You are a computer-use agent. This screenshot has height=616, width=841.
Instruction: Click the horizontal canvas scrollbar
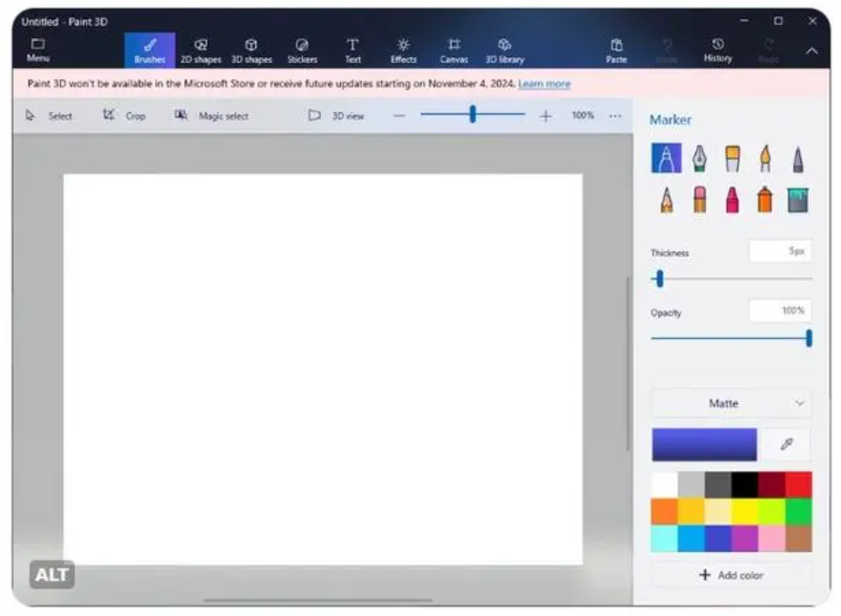click(x=318, y=601)
